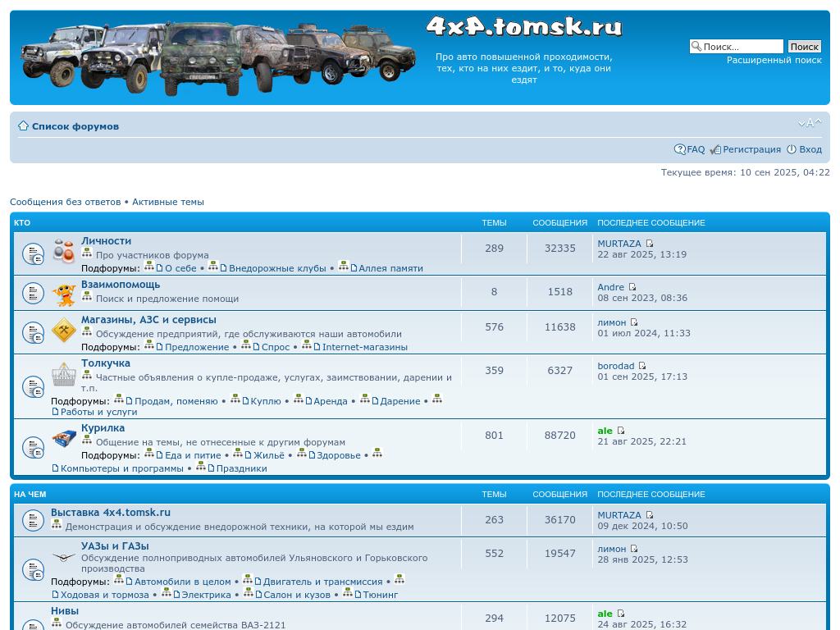
Task: Click the home icon beside Список форумов
Action: (23, 126)
